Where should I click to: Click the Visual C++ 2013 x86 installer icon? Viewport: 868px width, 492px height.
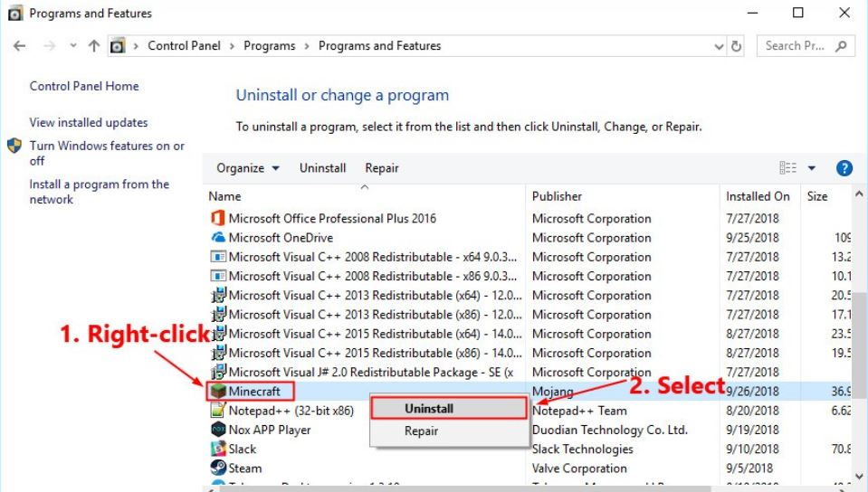[x=218, y=315]
